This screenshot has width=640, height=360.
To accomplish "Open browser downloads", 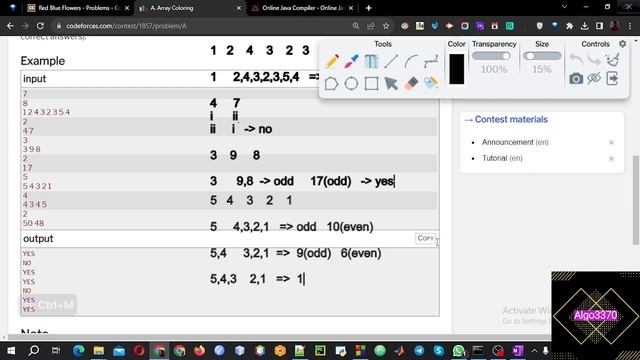I will pyautogui.click(x=584, y=26).
